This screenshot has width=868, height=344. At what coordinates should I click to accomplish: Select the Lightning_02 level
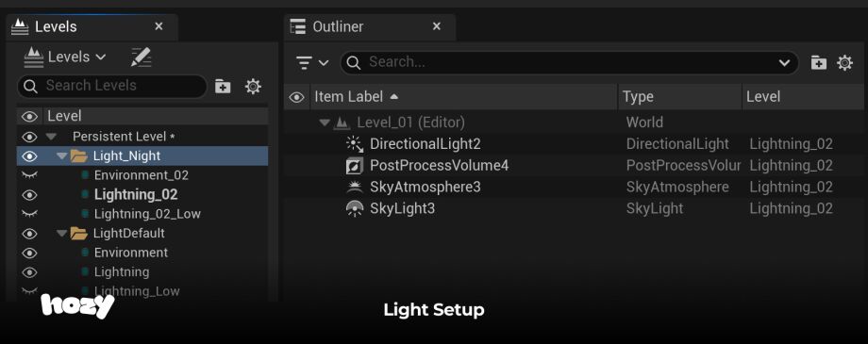click(136, 195)
